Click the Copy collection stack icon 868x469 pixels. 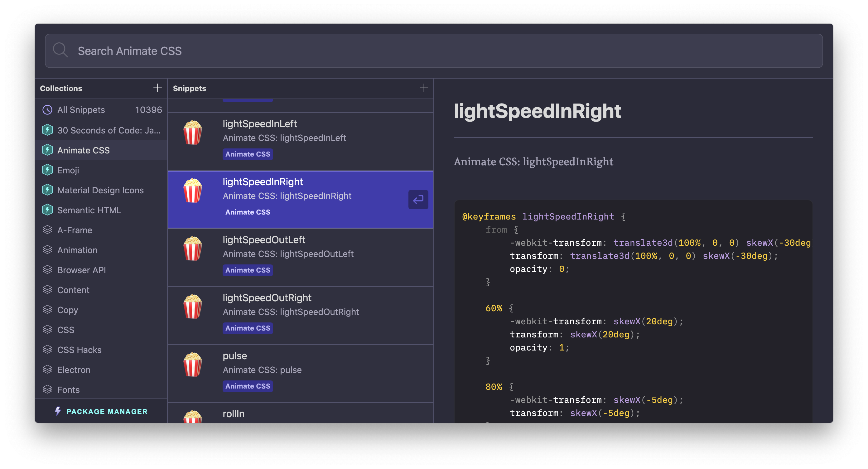click(47, 310)
